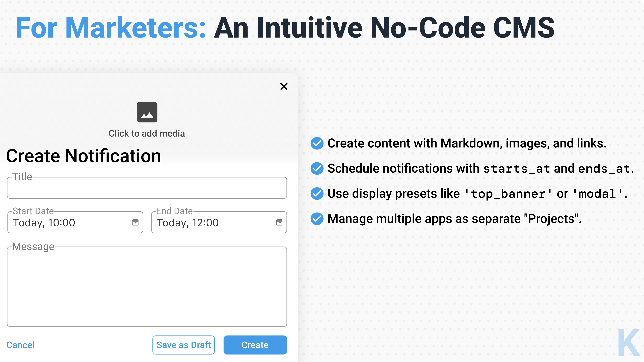Click checkmark beside "Create content with Markdown"
The image size is (644, 362).
(x=317, y=143)
